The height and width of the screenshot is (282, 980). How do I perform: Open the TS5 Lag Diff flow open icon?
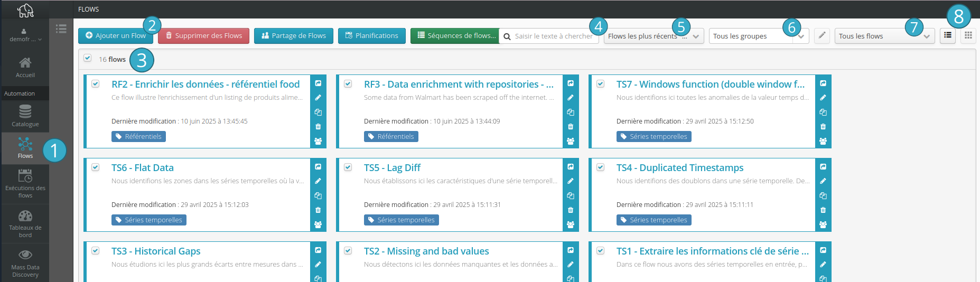pyautogui.click(x=571, y=167)
